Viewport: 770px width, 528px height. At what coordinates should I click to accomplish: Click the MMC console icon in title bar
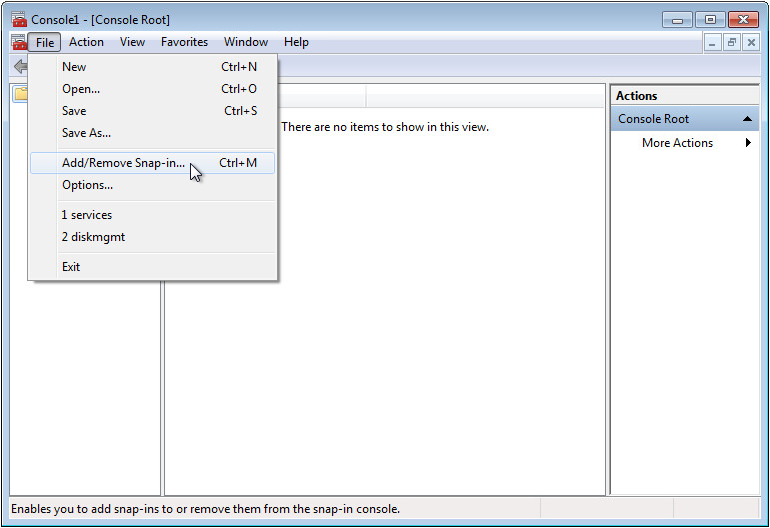pyautogui.click(x=19, y=19)
